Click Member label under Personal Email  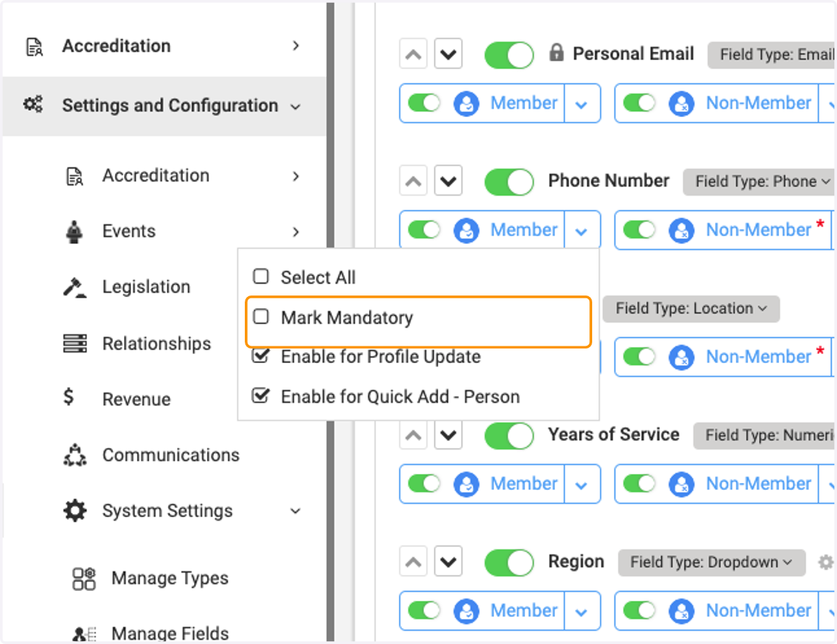[524, 103]
